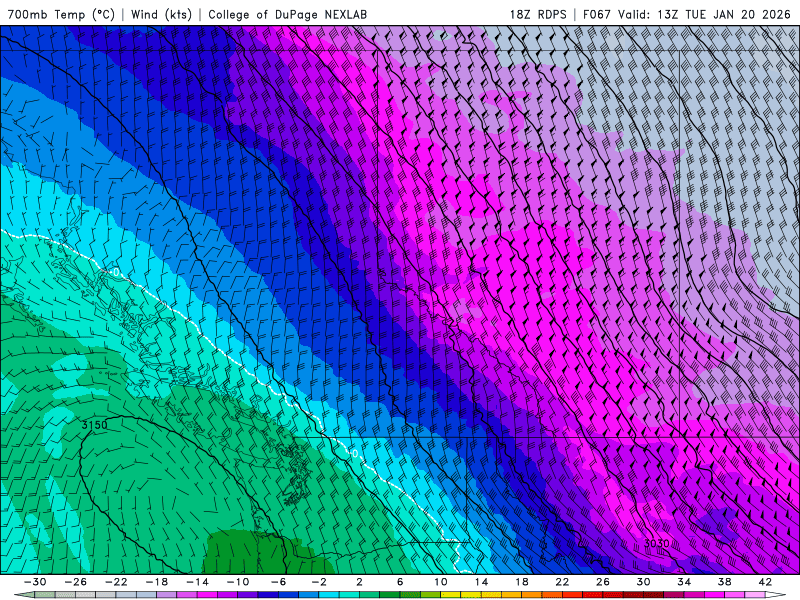The image size is (800, 600).
Task: Click the '-22' colorbar scale value
Action: click(116, 582)
